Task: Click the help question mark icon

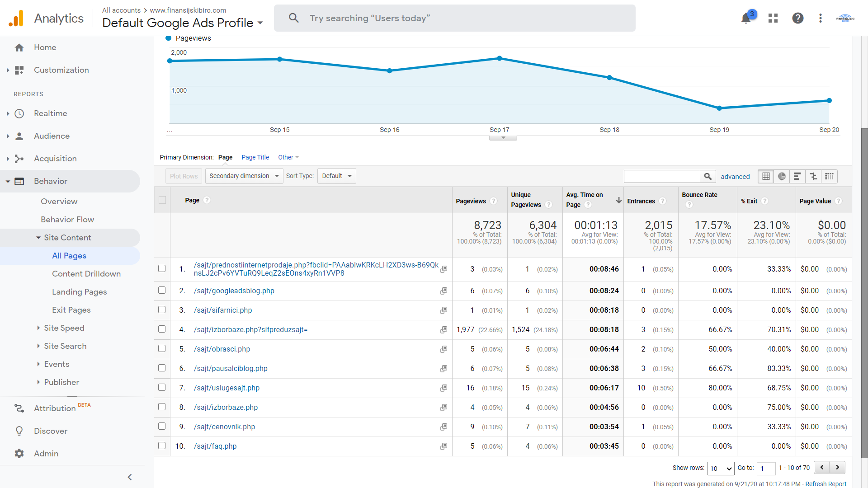Action: (797, 18)
